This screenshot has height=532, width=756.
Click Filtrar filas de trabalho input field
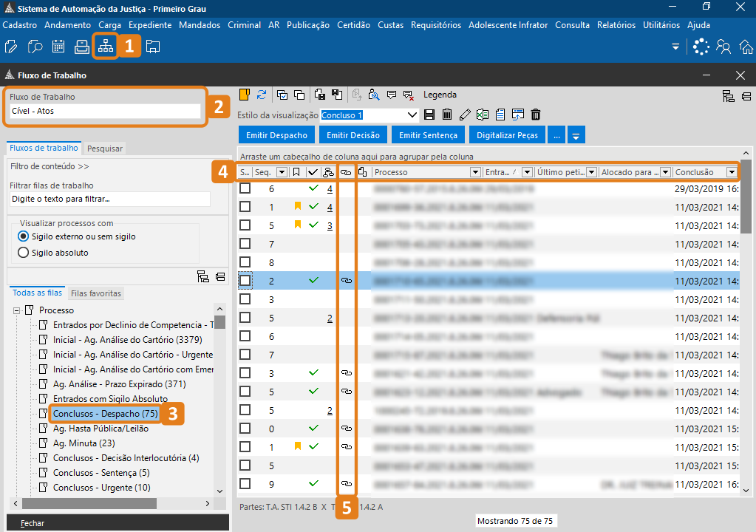(110, 199)
